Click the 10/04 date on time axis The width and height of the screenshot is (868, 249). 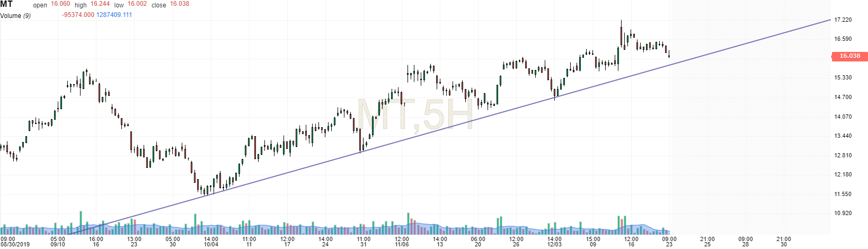pos(211,244)
